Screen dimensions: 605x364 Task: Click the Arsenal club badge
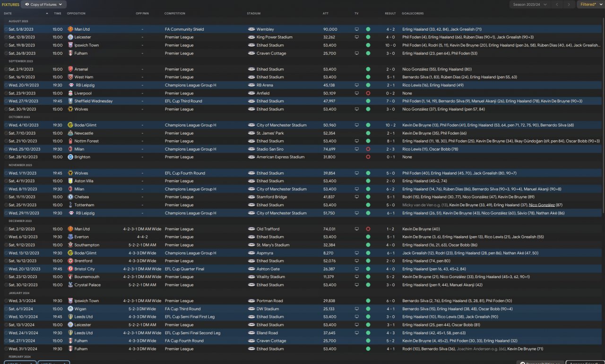pyautogui.click(x=70, y=69)
